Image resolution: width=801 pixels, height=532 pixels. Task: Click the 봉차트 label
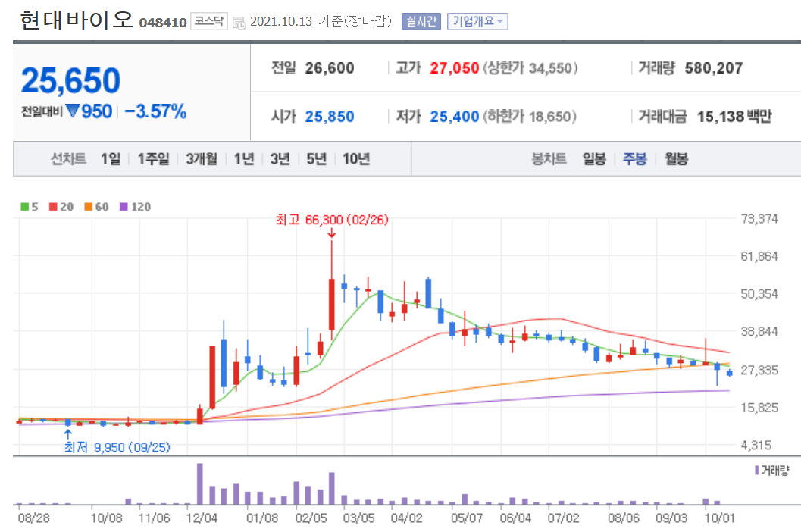click(549, 159)
